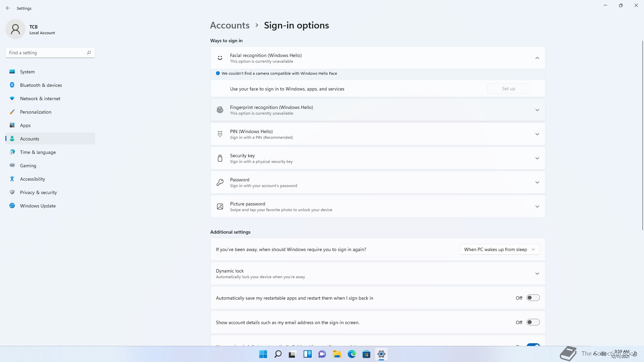Click the back arrow in Settings
This screenshot has width=644, height=362.
[8, 8]
